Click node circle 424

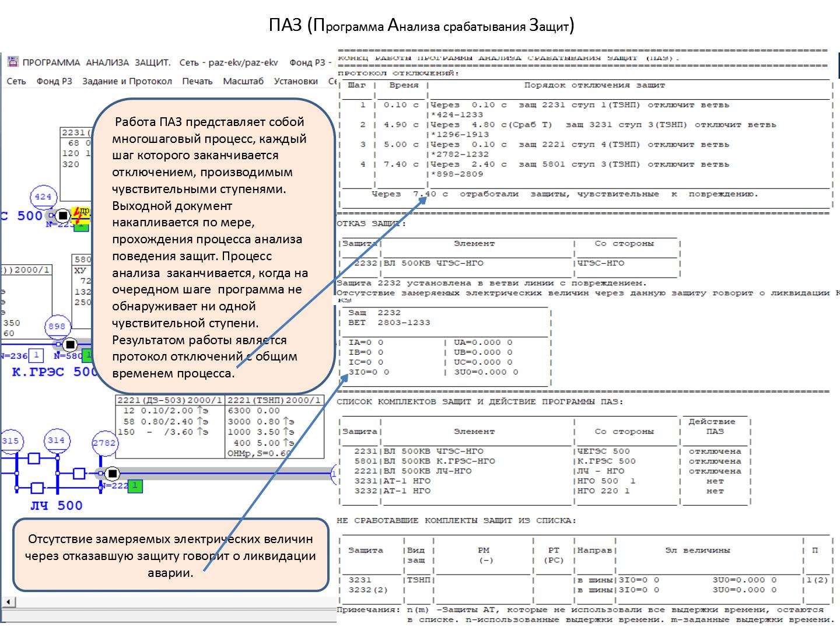pyautogui.click(x=43, y=197)
